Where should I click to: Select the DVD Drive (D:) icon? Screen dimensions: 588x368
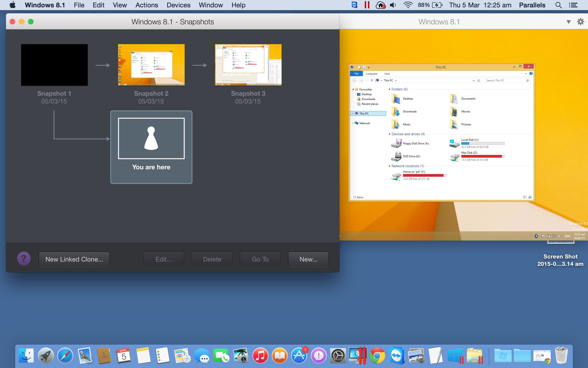tap(396, 156)
